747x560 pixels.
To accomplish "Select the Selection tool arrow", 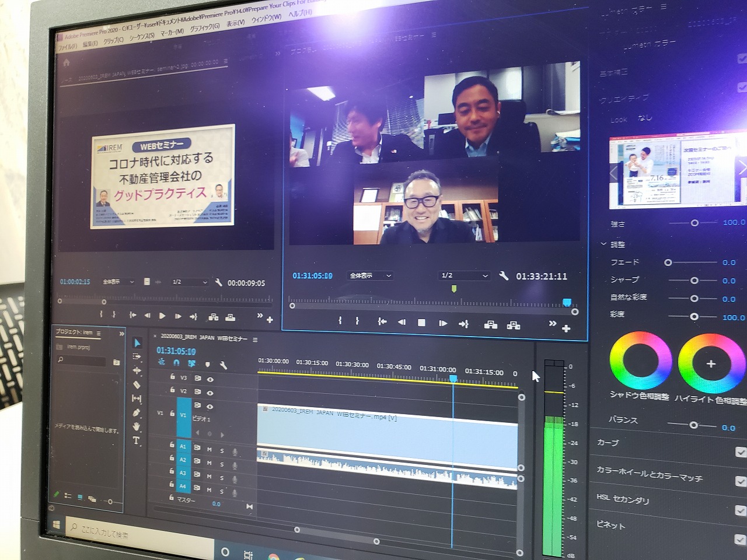I will (138, 343).
